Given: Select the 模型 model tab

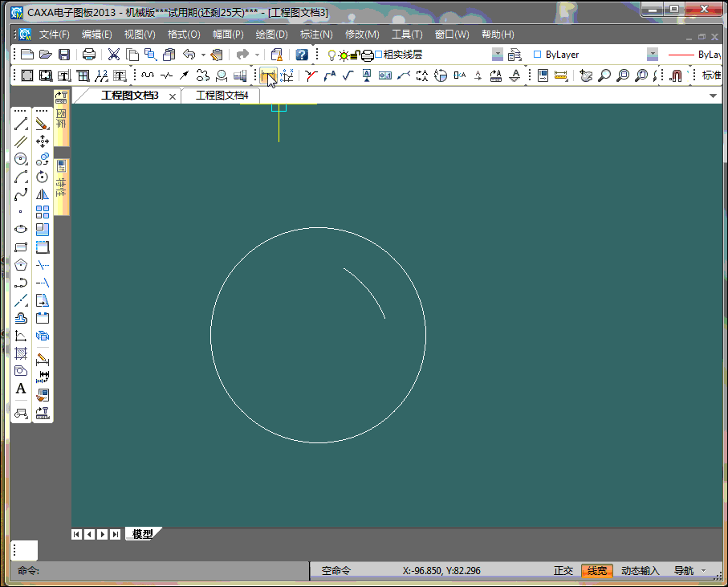Looking at the screenshot, I should point(143,534).
